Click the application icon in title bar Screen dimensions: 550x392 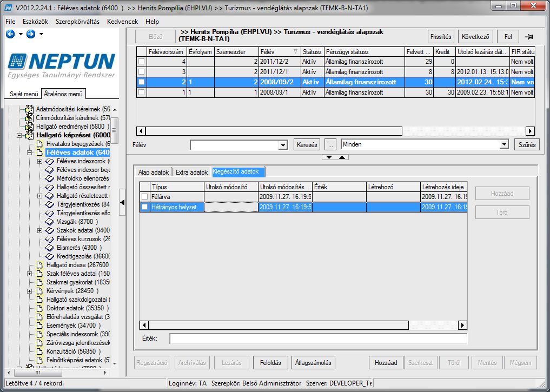(x=8, y=8)
